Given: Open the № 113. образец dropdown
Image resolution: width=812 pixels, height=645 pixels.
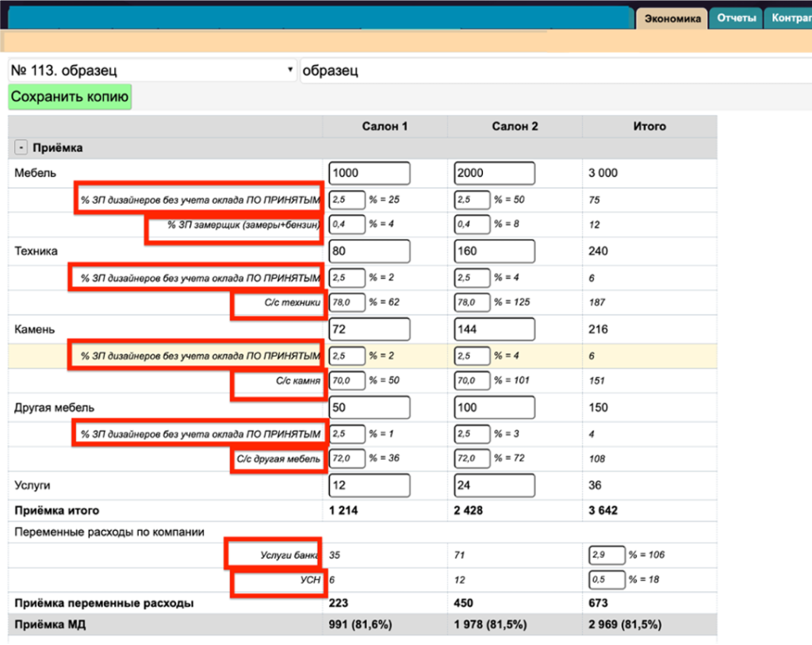Looking at the screenshot, I should 151,71.
